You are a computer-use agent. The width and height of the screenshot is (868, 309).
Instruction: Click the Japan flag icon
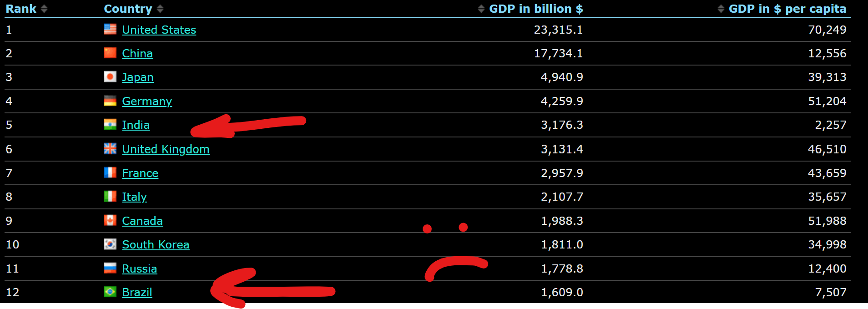tap(110, 77)
